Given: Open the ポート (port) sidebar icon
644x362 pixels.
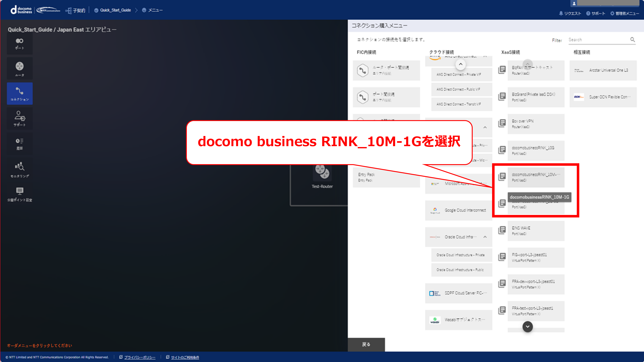Looking at the screenshot, I should point(19,44).
